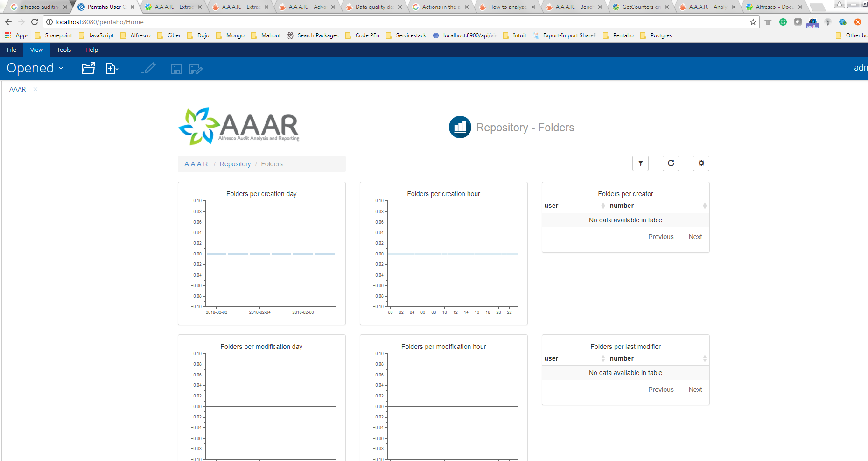
Task: Click the Repository chart icon next to the title
Action: coord(460,127)
